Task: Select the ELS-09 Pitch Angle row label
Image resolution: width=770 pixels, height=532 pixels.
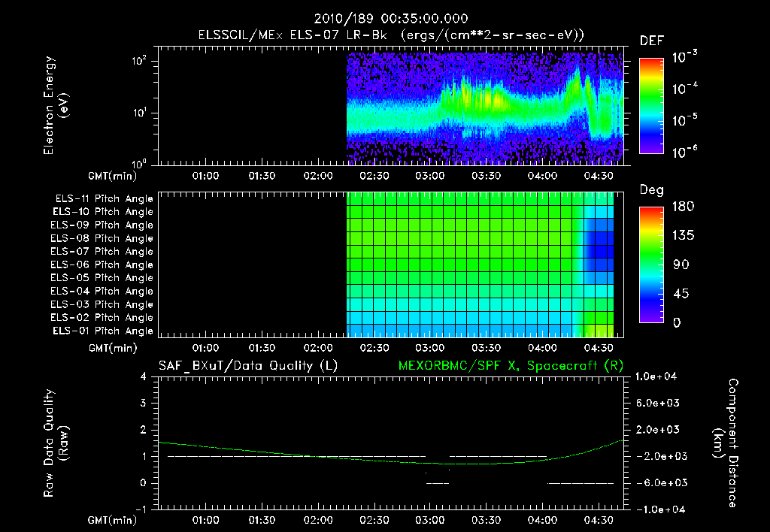Action: [x=102, y=225]
